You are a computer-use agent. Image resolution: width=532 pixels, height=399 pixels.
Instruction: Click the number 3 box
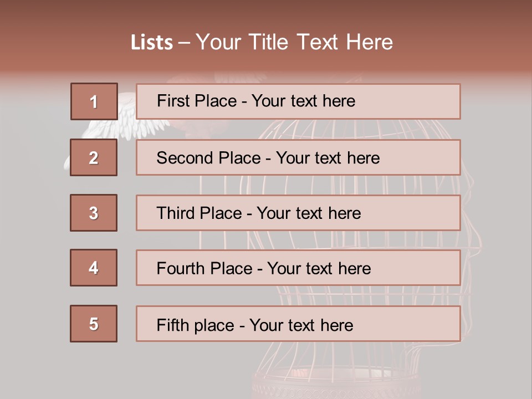pos(94,213)
